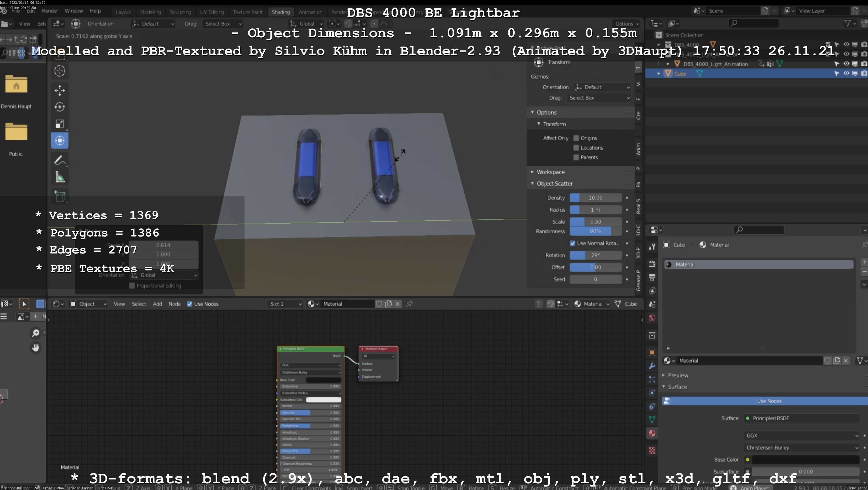868x490 pixels.
Task: Open header Orientation Default dropdown
Action: click(153, 23)
